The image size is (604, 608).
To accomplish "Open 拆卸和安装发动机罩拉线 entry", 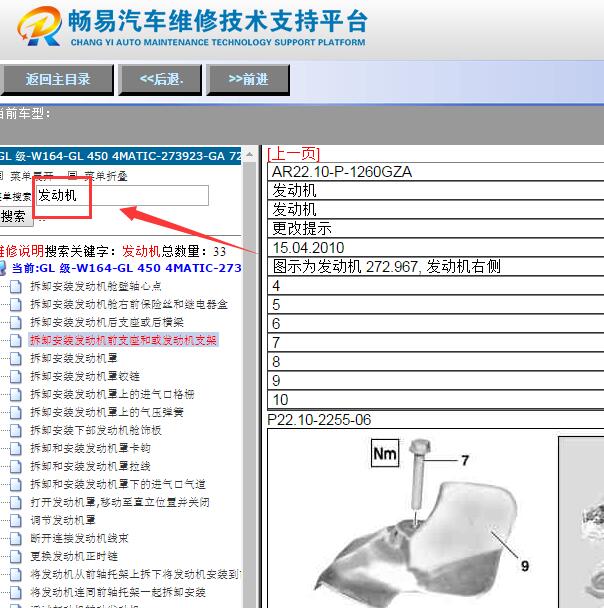I will click(90, 466).
